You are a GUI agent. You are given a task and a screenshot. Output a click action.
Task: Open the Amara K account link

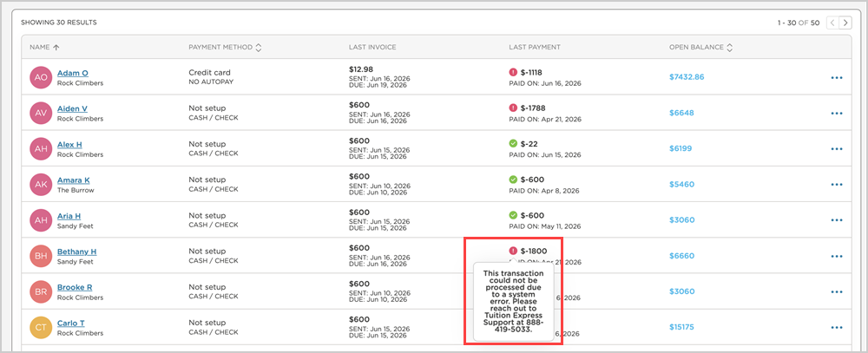tap(74, 180)
